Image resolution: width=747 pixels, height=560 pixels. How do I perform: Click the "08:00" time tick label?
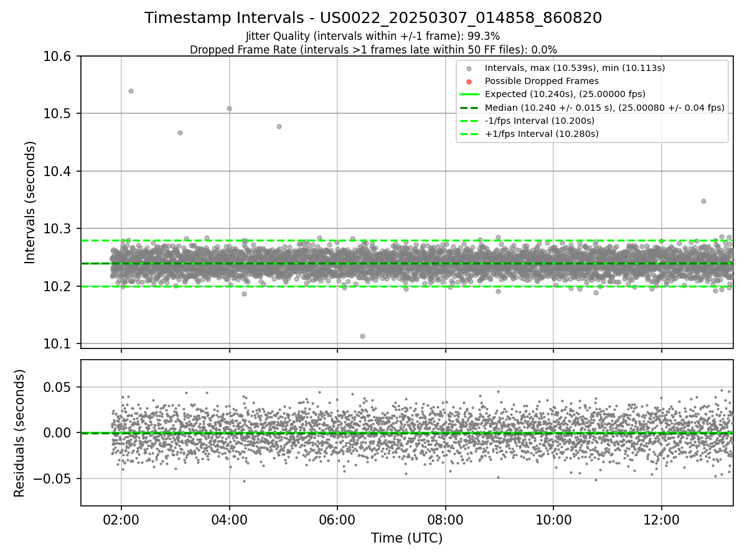446,520
